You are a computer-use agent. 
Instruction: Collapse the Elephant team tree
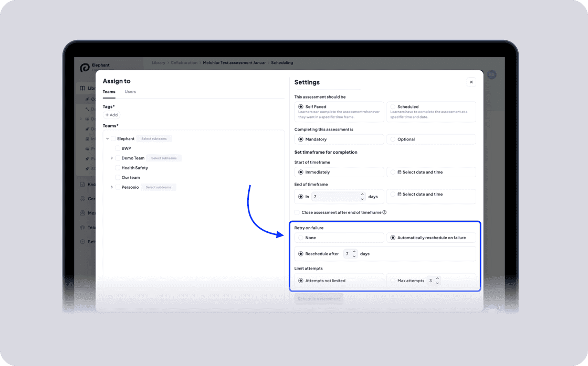pyautogui.click(x=107, y=138)
